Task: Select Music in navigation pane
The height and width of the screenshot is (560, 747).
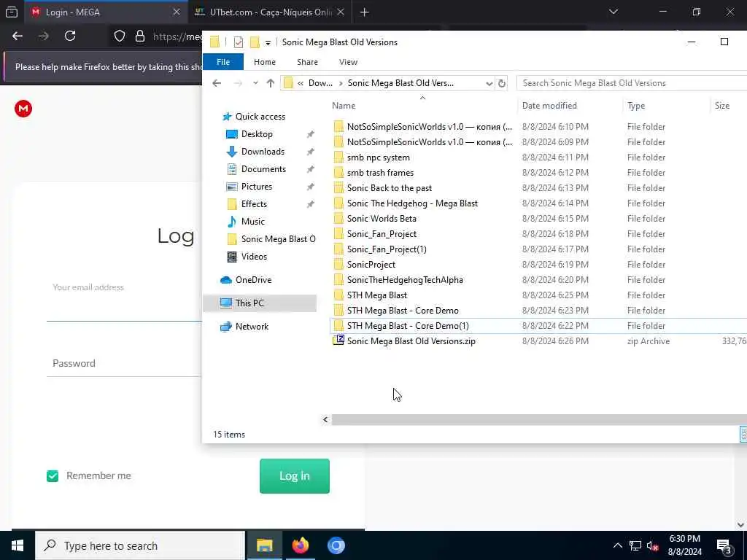Action: point(252,222)
